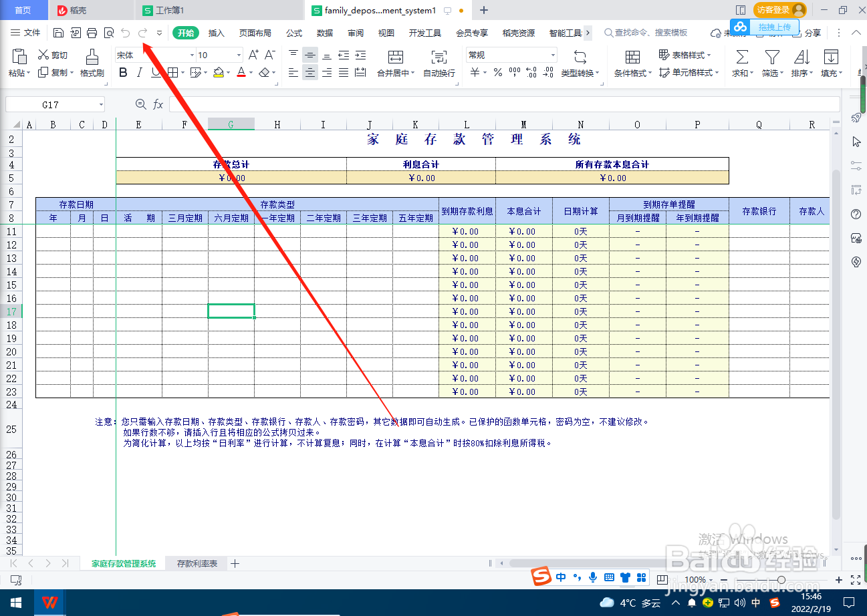Toggle Bold formatting
This screenshot has height=616, width=867.
tap(123, 73)
